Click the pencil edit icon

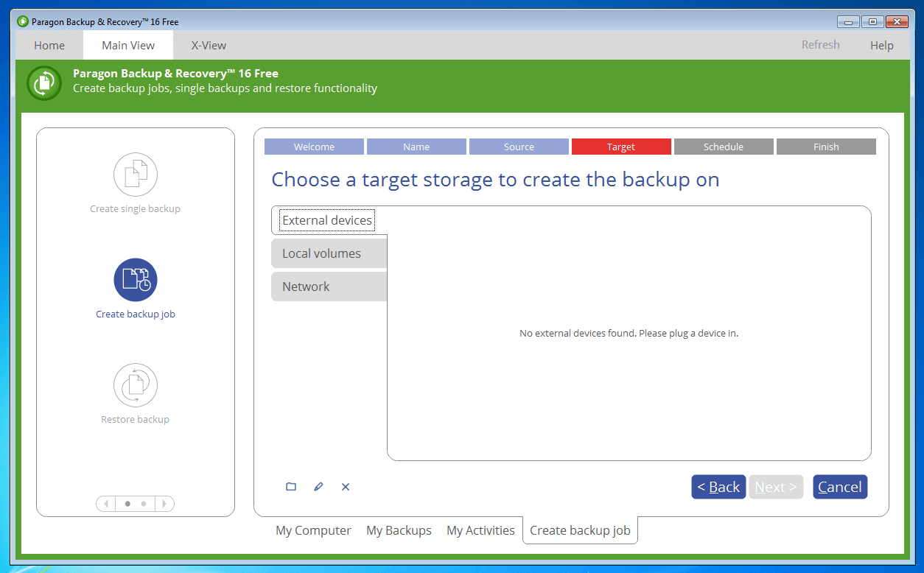click(318, 487)
